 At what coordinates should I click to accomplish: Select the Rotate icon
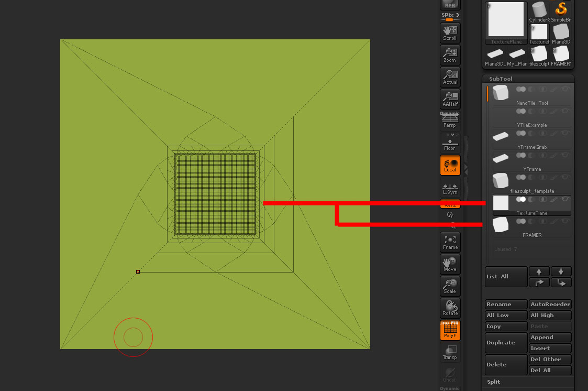click(450, 308)
